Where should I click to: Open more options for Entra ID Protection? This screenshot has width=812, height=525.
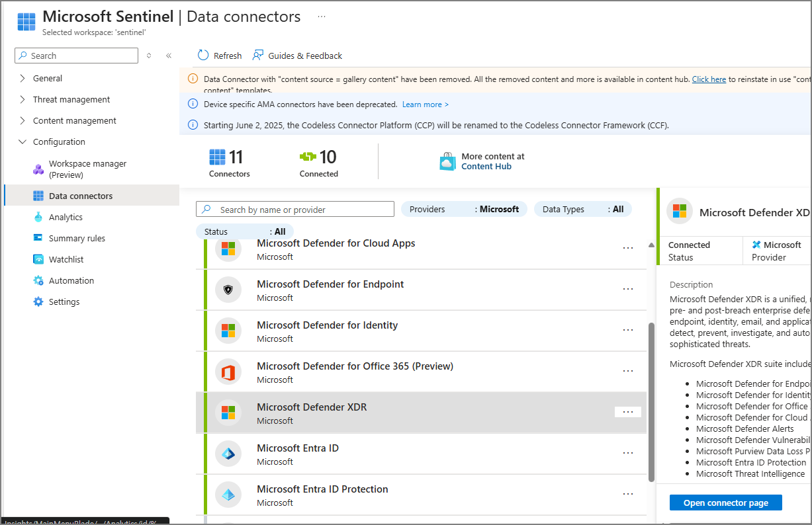click(628, 494)
